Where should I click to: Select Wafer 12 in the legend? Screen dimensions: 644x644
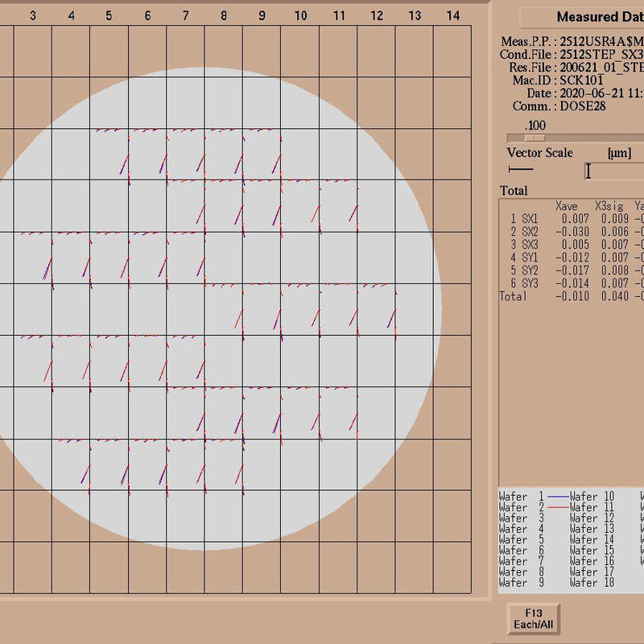coord(592,518)
